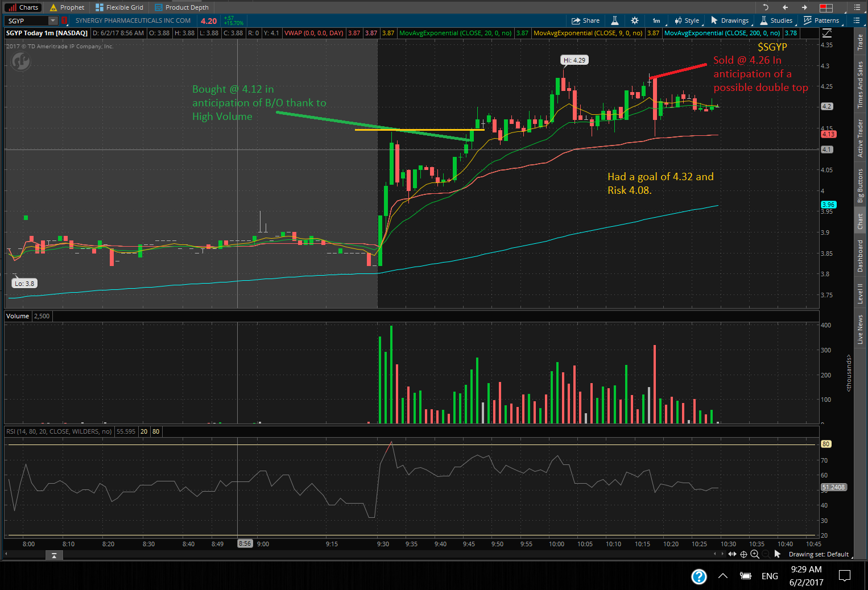
Task: Click the Lo: 3.8 price bubble
Action: [24, 284]
